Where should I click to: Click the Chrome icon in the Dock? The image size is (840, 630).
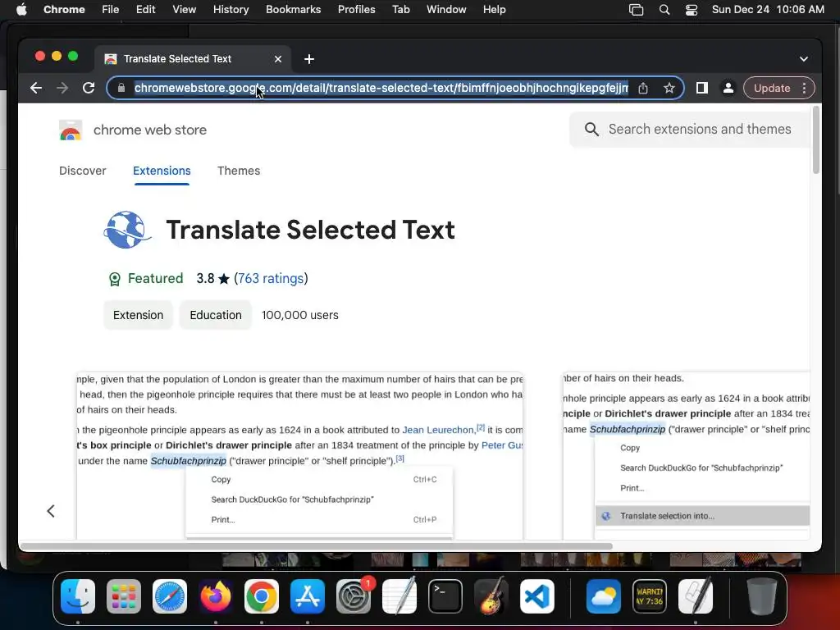pyautogui.click(x=262, y=596)
